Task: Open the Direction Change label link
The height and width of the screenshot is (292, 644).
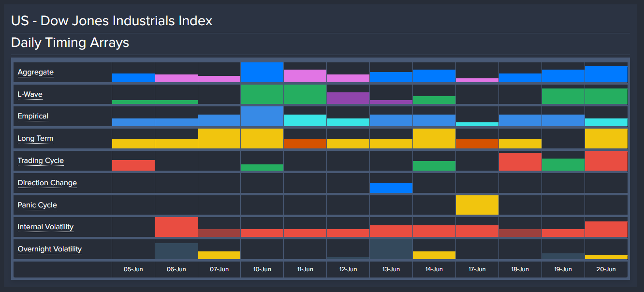Action: pyautogui.click(x=47, y=183)
